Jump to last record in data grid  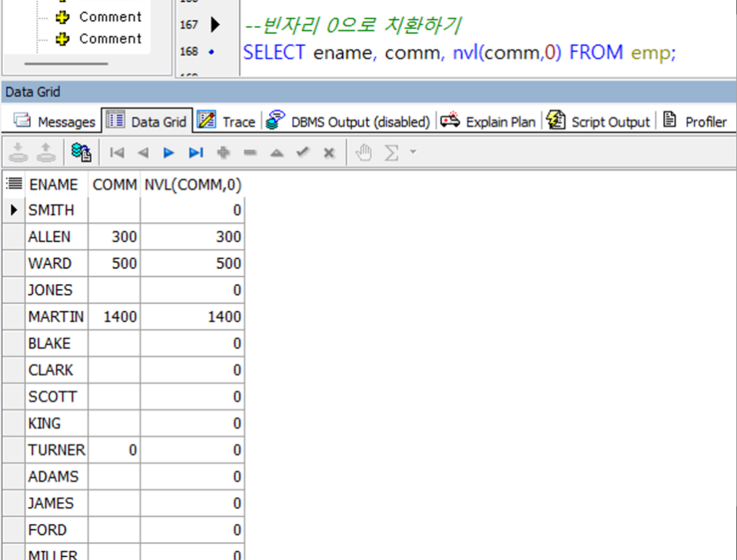[x=195, y=153]
